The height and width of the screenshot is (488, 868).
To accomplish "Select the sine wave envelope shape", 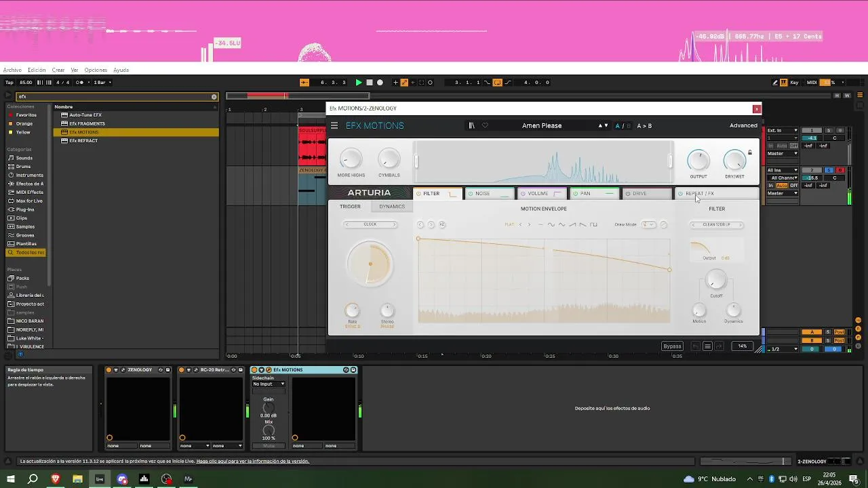I will coord(551,224).
